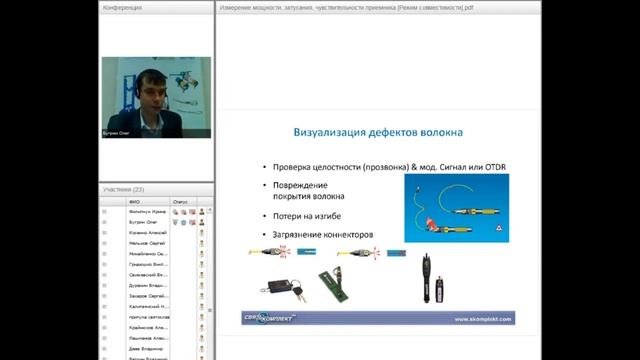The image size is (640, 360).
Task: Click user avatar icon in Мельков Сергей row
Action: tap(202, 244)
